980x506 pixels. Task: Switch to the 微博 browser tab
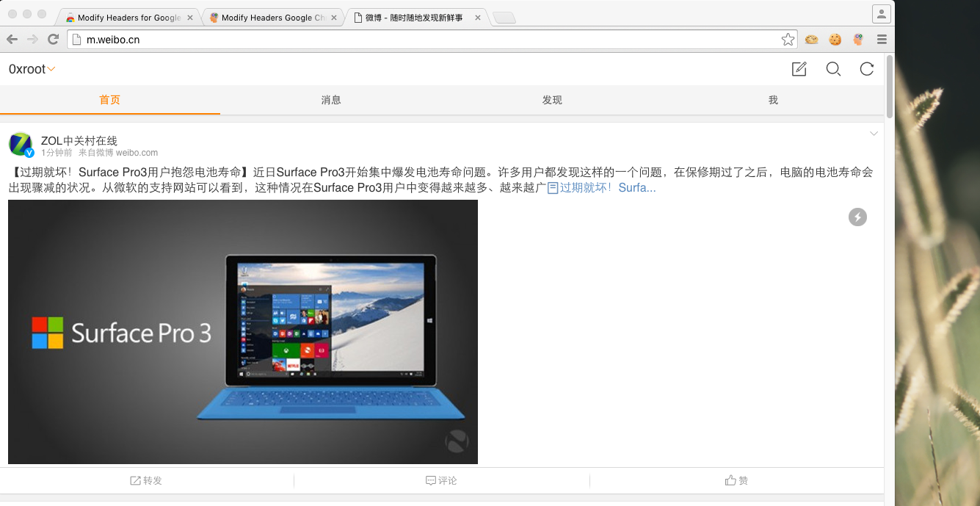(x=415, y=18)
